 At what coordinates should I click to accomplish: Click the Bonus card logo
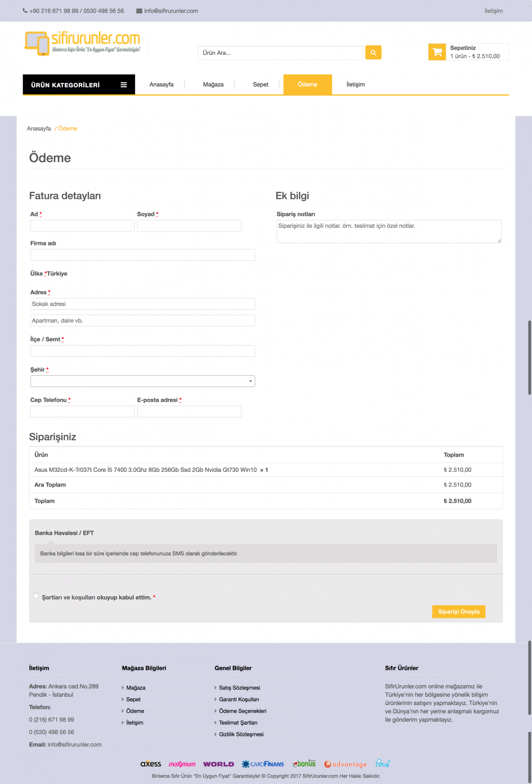coord(304,763)
